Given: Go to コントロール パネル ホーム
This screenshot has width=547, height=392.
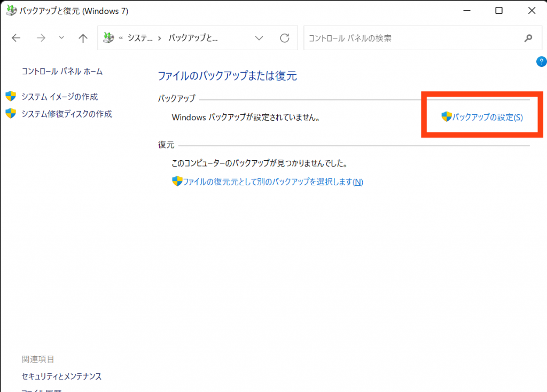Looking at the screenshot, I should pyautogui.click(x=62, y=71).
